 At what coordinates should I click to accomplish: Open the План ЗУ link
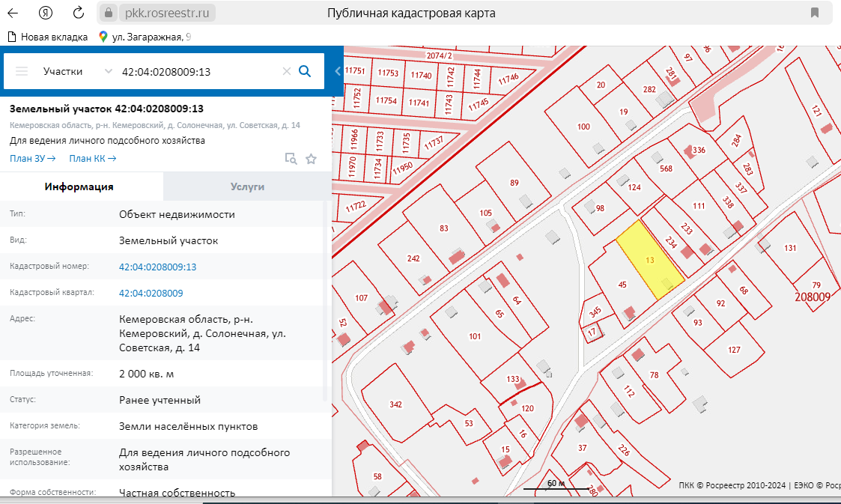[x=32, y=158]
